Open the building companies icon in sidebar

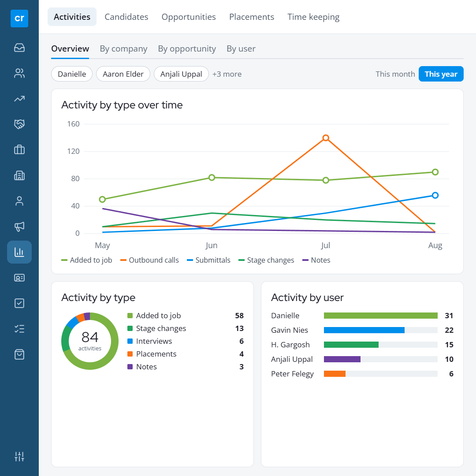[19, 175]
